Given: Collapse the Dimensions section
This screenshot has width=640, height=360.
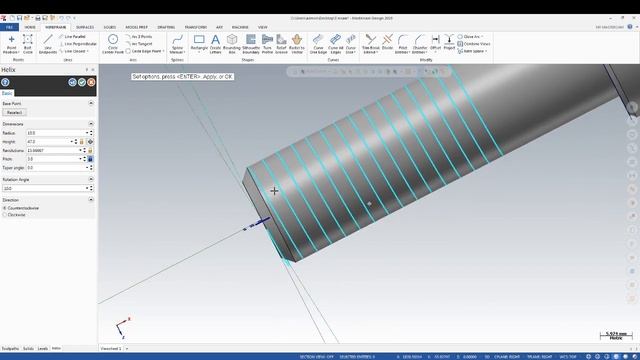Looking at the screenshot, I should pos(91,124).
